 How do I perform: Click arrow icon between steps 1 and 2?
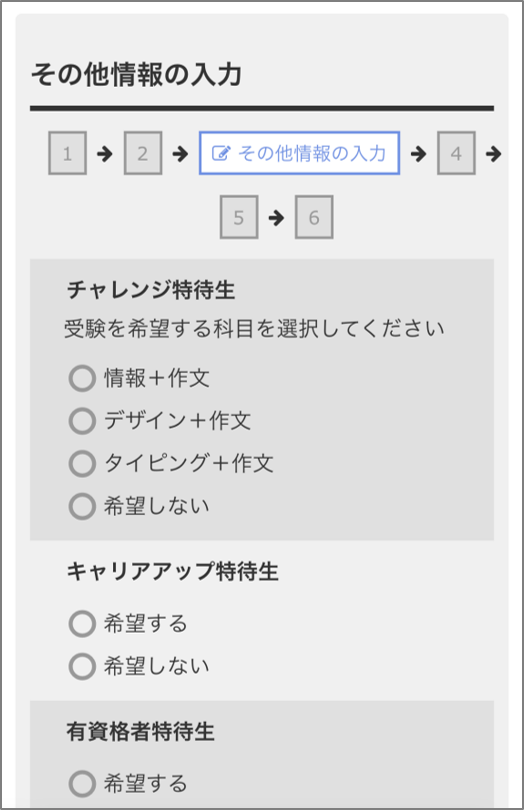pyautogui.click(x=105, y=153)
